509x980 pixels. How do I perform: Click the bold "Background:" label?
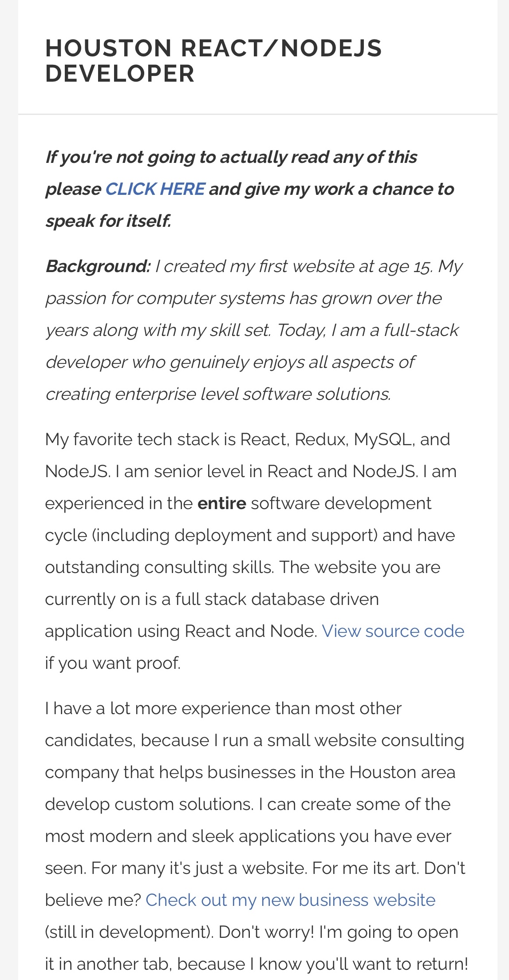[x=98, y=266]
